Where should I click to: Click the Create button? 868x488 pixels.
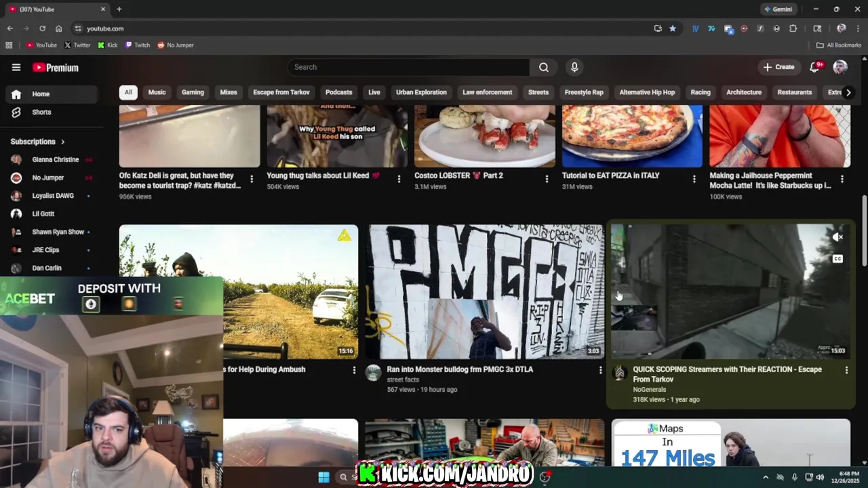click(x=778, y=67)
